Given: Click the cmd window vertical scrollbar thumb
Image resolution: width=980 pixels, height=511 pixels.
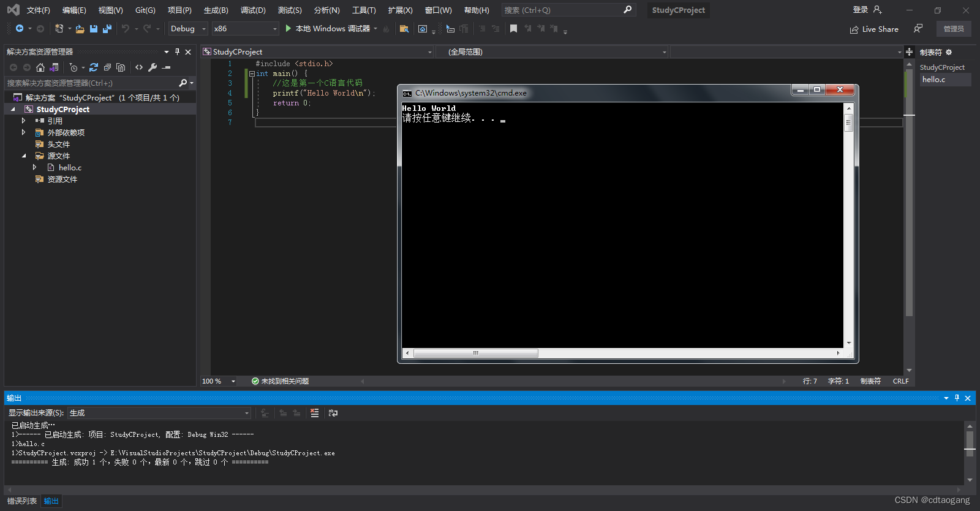Looking at the screenshot, I should 848,123.
